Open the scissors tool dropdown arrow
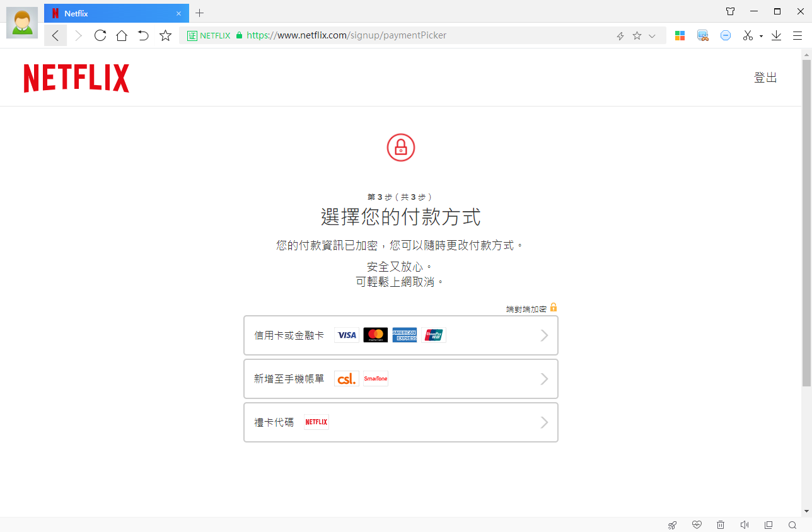The image size is (812, 532). tap(761, 37)
